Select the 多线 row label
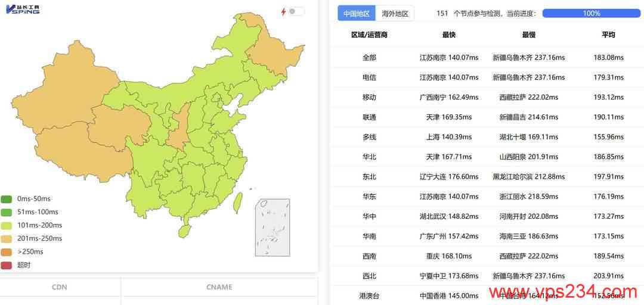 tap(369, 137)
